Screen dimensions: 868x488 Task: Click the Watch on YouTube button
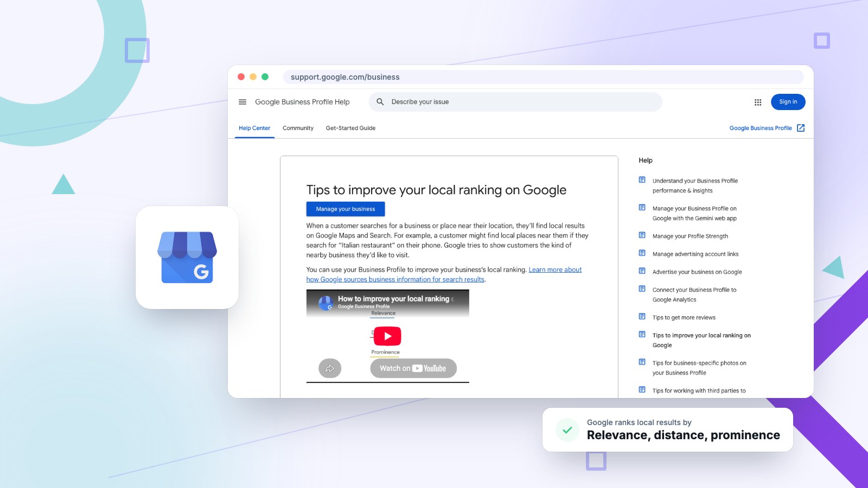(x=413, y=369)
